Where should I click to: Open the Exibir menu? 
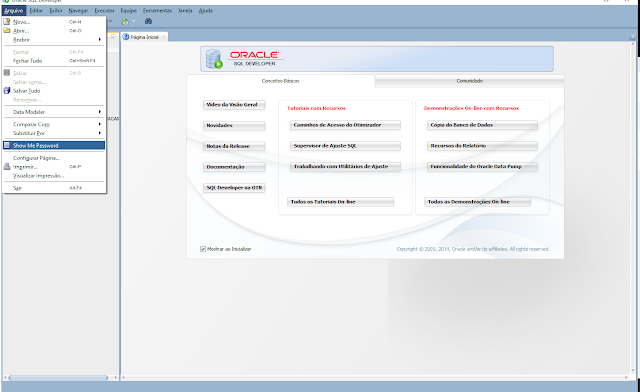click(x=56, y=11)
